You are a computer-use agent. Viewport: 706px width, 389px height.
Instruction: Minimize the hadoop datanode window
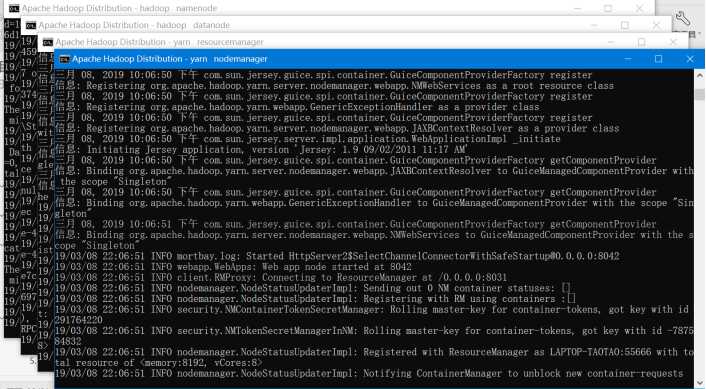(594, 26)
